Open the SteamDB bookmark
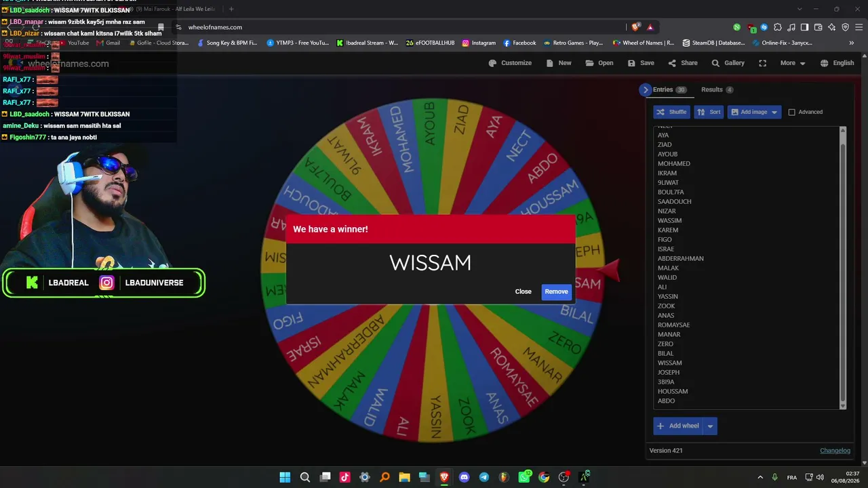The width and height of the screenshot is (868, 488). pyautogui.click(x=713, y=43)
